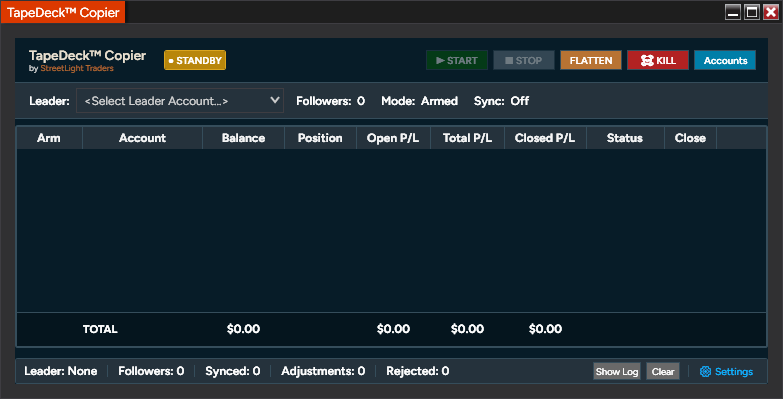Image resolution: width=783 pixels, height=399 pixels.
Task: Click the Show Log button
Action: (x=617, y=372)
